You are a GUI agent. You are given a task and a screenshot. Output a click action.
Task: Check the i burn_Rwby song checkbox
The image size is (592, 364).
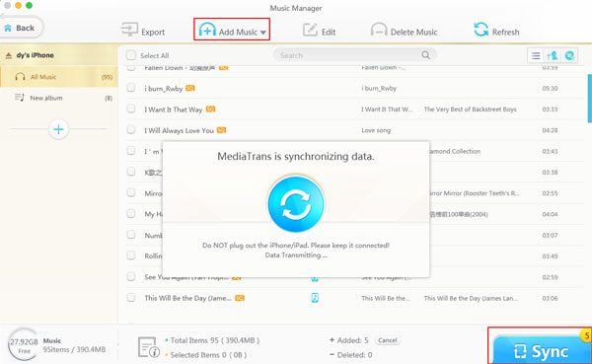131,88
